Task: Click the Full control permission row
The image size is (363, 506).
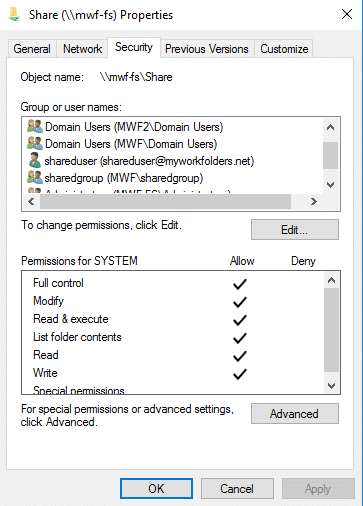Action: [173, 283]
